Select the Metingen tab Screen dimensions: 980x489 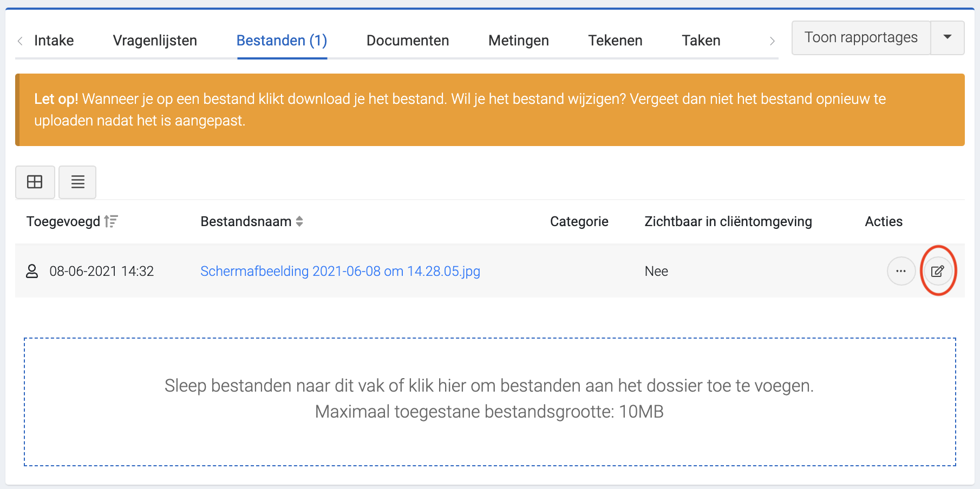tap(518, 40)
